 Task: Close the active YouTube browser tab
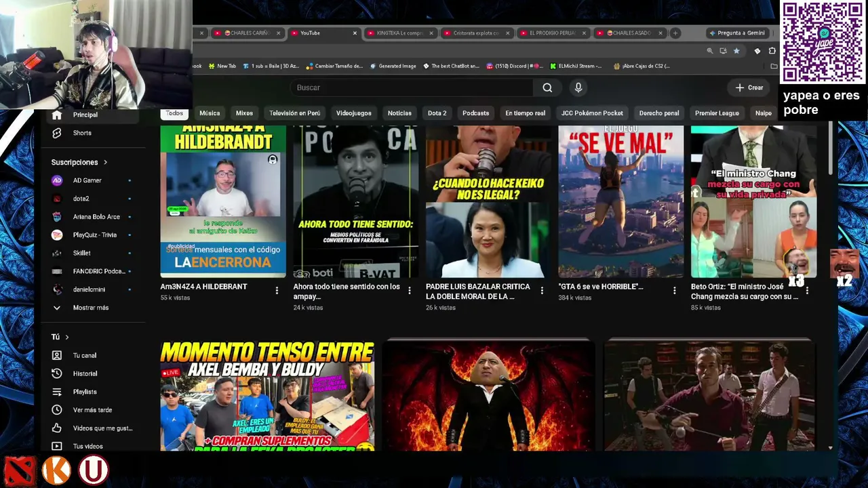pos(355,33)
